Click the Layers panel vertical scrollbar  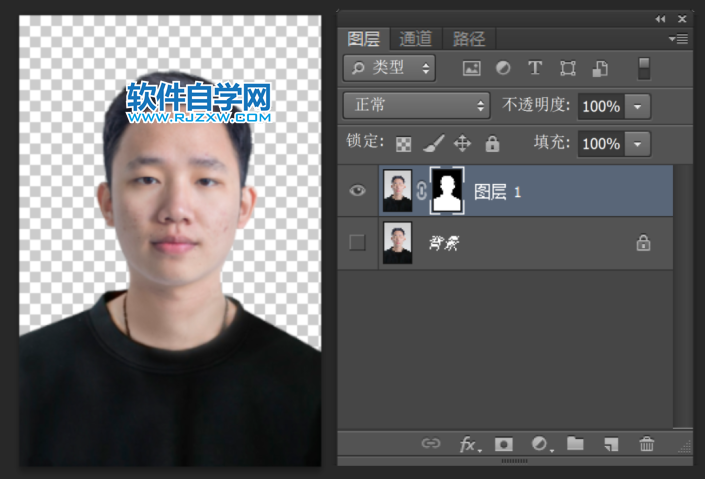pyautogui.click(x=683, y=296)
